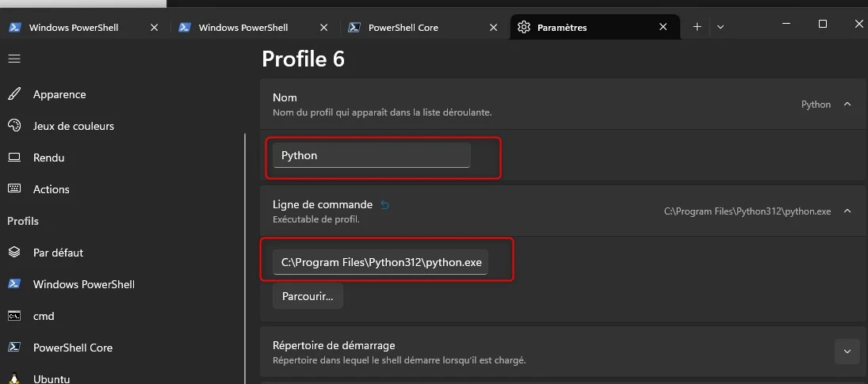This screenshot has height=384, width=868.
Task: Click the Profils section header
Action: (x=23, y=221)
